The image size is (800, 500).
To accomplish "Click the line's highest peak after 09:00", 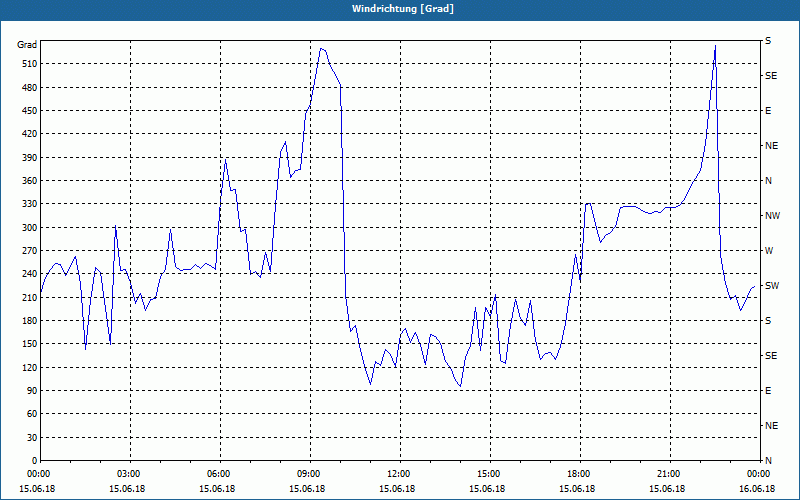I will point(321,48).
